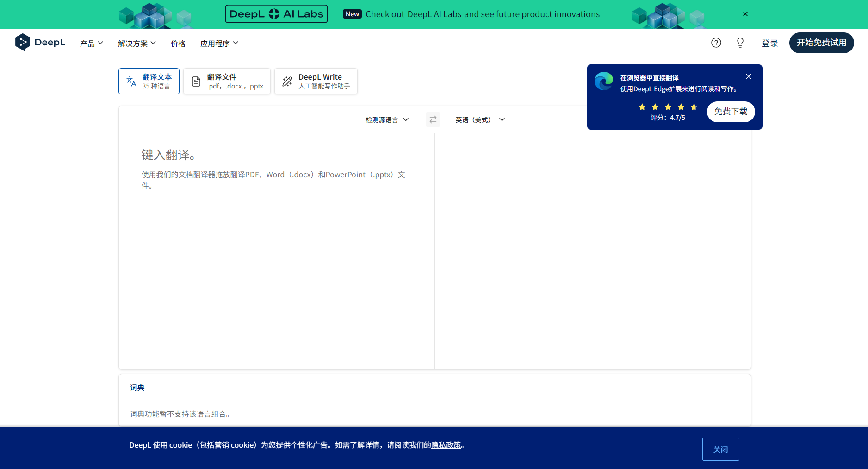The width and height of the screenshot is (868, 469).
Task: Expand the 产品 menu
Action: (91, 43)
